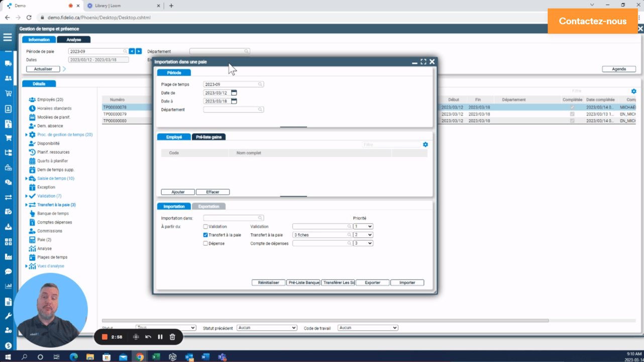Viewport: 644px width, 362px height.
Task: Click the Ajouter button
Action: tap(178, 192)
